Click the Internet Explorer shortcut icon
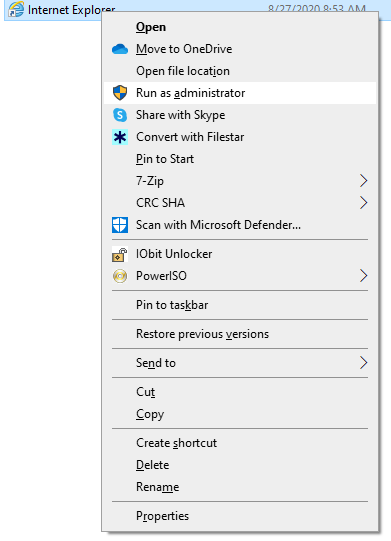The image size is (391, 541). tap(16, 9)
